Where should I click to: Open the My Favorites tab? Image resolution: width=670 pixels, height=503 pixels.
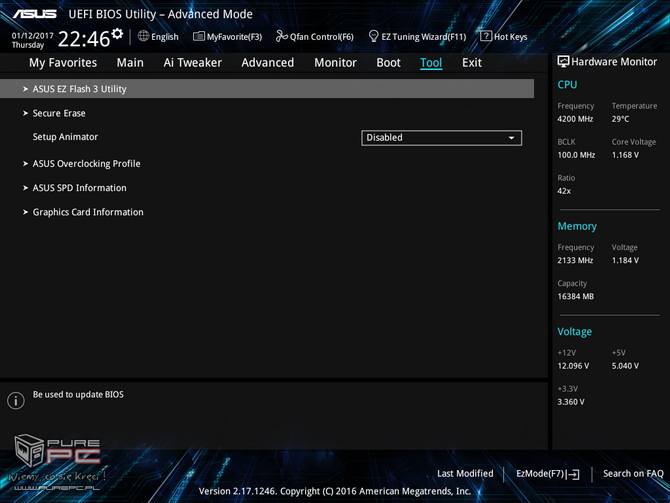coord(63,63)
